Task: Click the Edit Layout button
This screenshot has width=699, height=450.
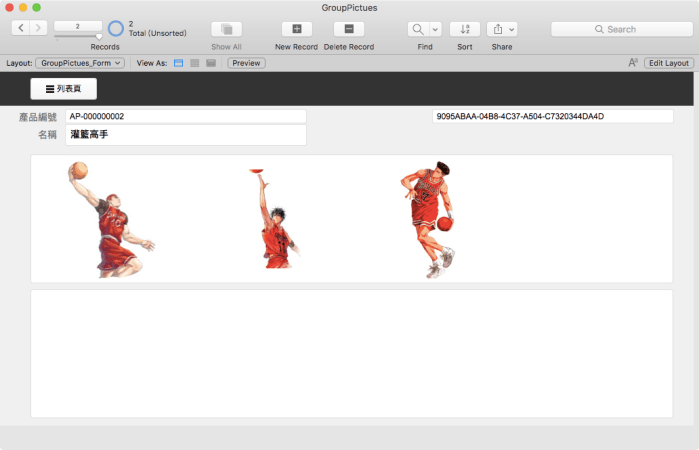Action: point(668,63)
